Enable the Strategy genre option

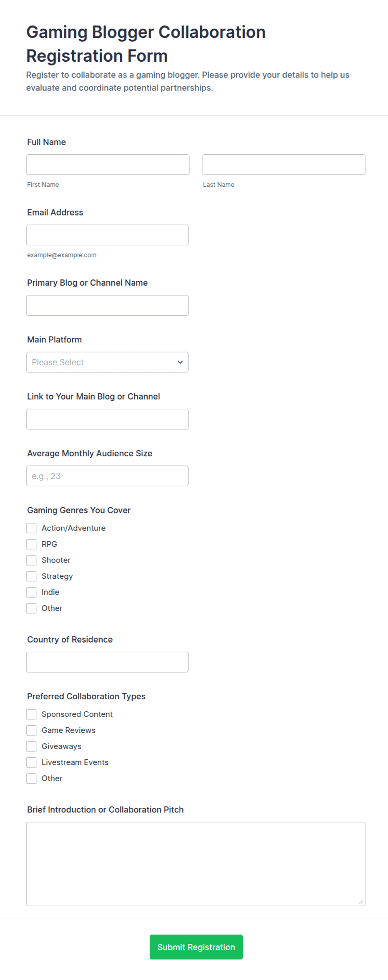click(x=31, y=576)
